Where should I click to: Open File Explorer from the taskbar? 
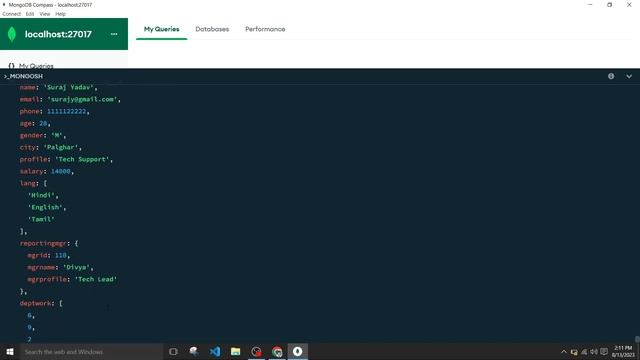click(x=236, y=351)
